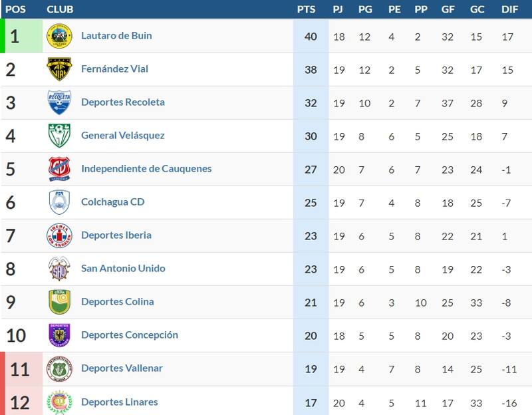Click the Deportes Vallenar crest icon

(59, 368)
